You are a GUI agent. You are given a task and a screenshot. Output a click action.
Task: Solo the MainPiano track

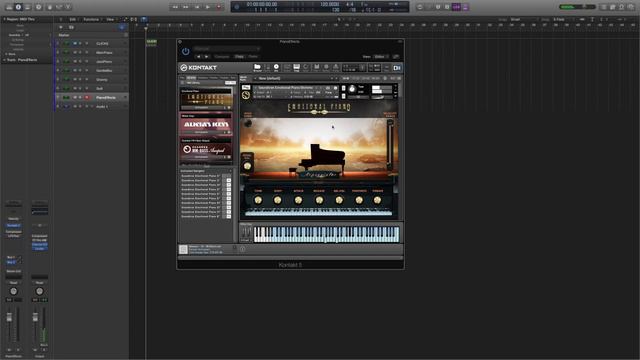pyautogui.click(x=80, y=52)
